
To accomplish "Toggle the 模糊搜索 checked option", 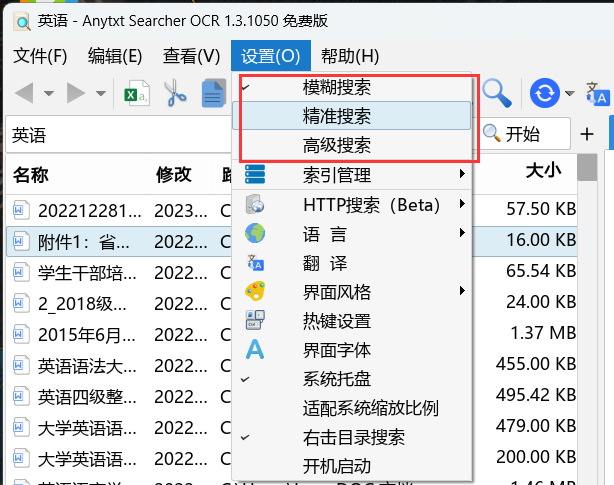I will [x=352, y=87].
